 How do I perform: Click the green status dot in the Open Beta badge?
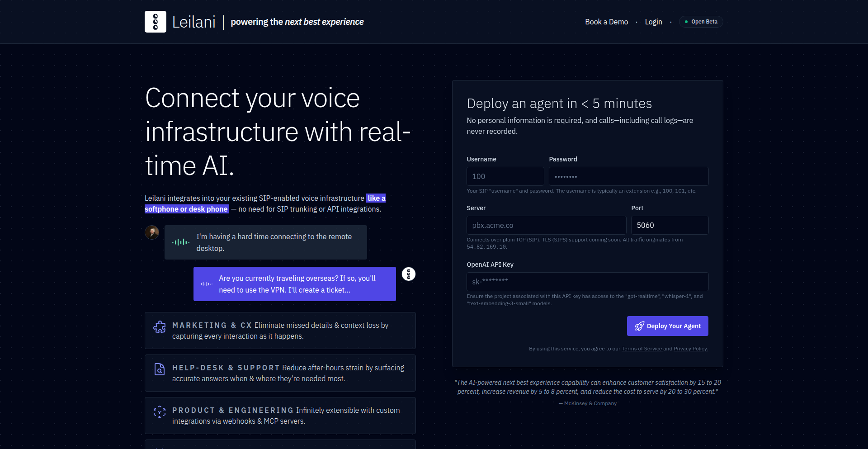[686, 21]
